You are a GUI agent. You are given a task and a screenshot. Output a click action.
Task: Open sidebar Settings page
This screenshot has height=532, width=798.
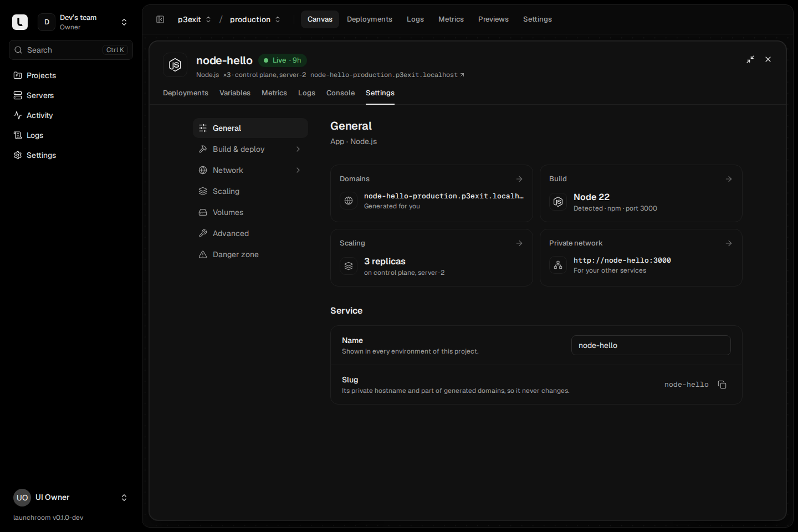71,155
